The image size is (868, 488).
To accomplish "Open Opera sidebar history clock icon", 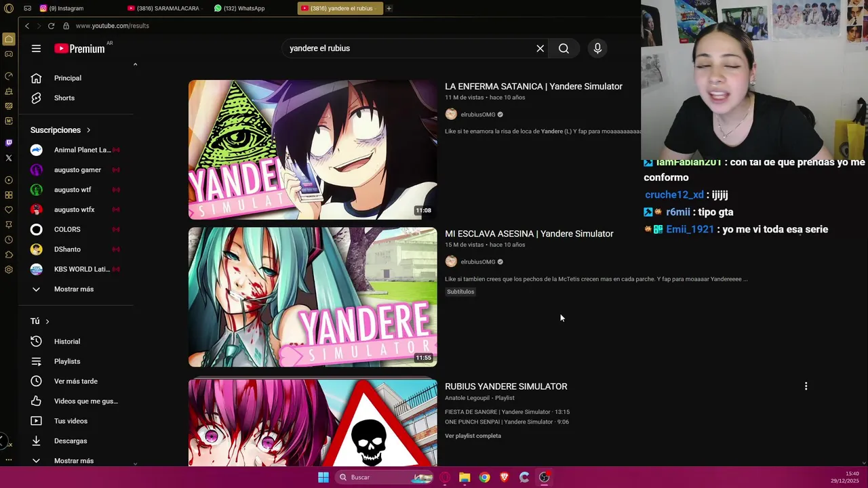I will [9, 240].
